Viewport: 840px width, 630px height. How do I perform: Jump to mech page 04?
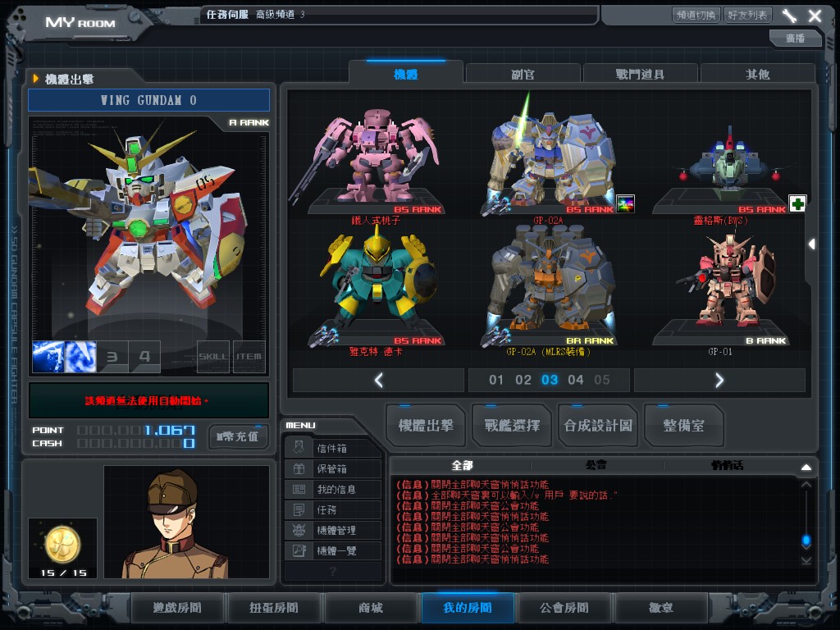click(575, 380)
